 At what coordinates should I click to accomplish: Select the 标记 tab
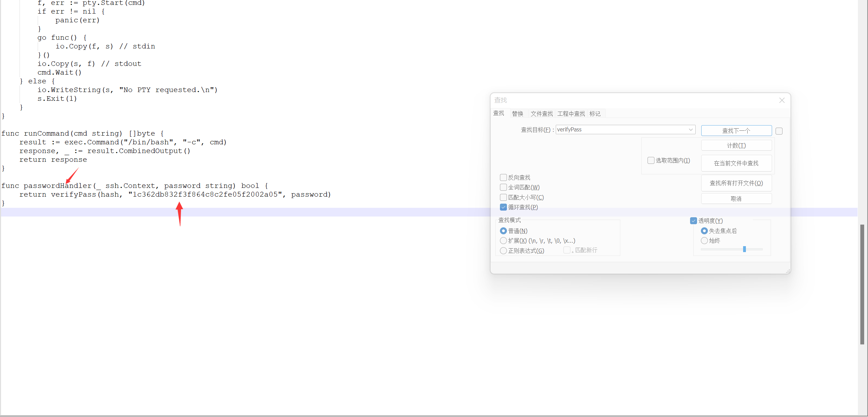(x=595, y=114)
